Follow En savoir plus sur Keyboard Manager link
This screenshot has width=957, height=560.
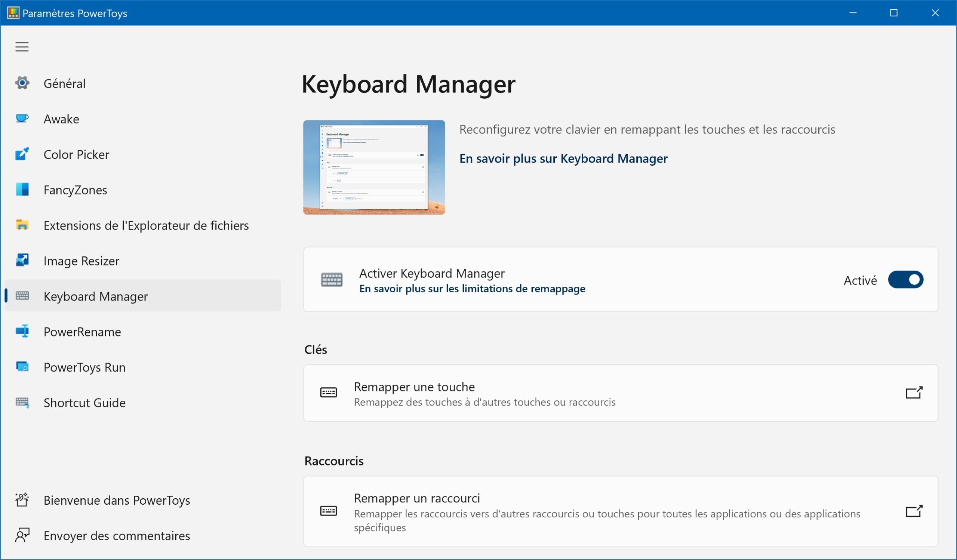pos(563,159)
